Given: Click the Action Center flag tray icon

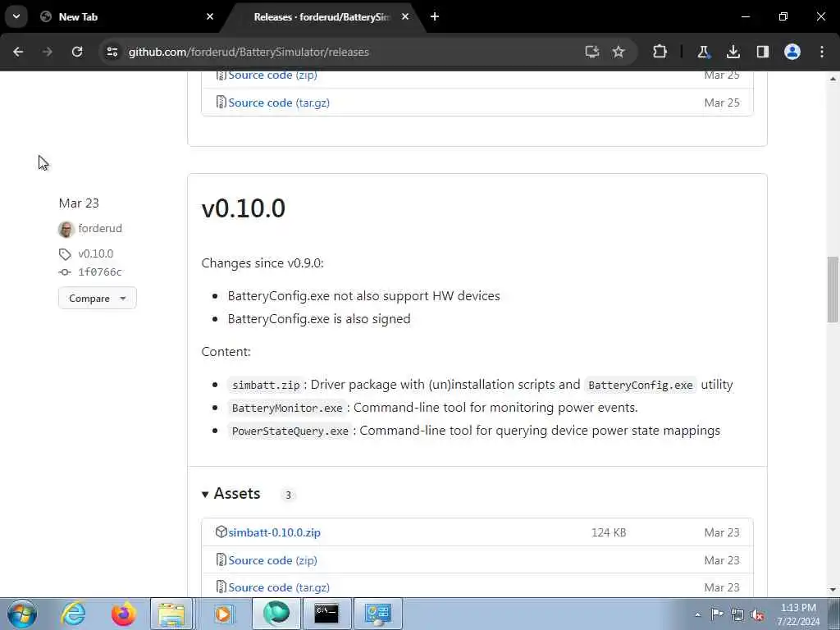Looking at the screenshot, I should point(717,614).
